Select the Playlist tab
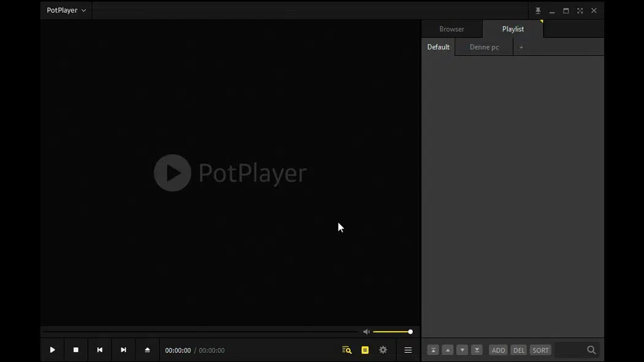Image resolution: width=644 pixels, height=362 pixels. (x=513, y=29)
